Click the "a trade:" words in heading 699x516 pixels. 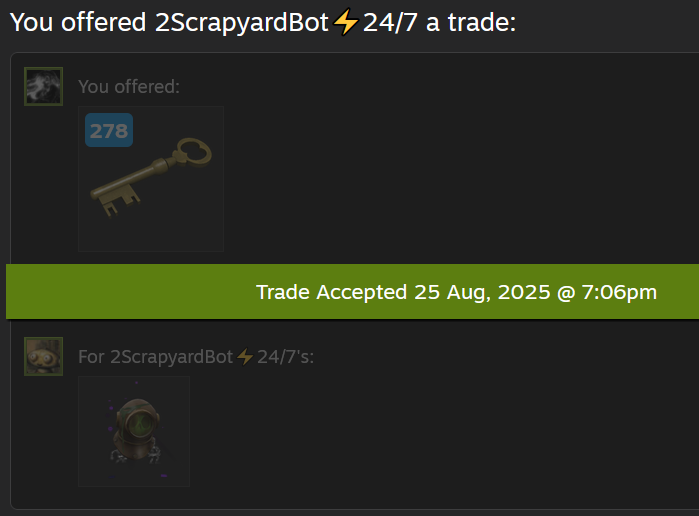[x=471, y=22]
